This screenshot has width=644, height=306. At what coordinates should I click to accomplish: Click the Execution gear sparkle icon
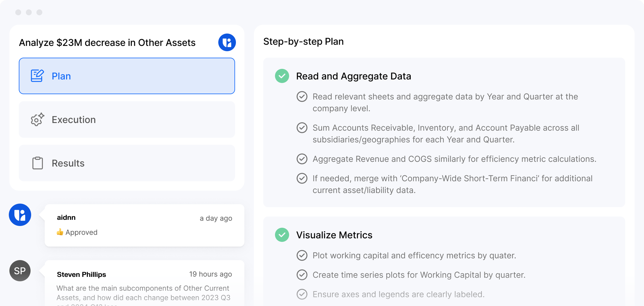click(37, 119)
